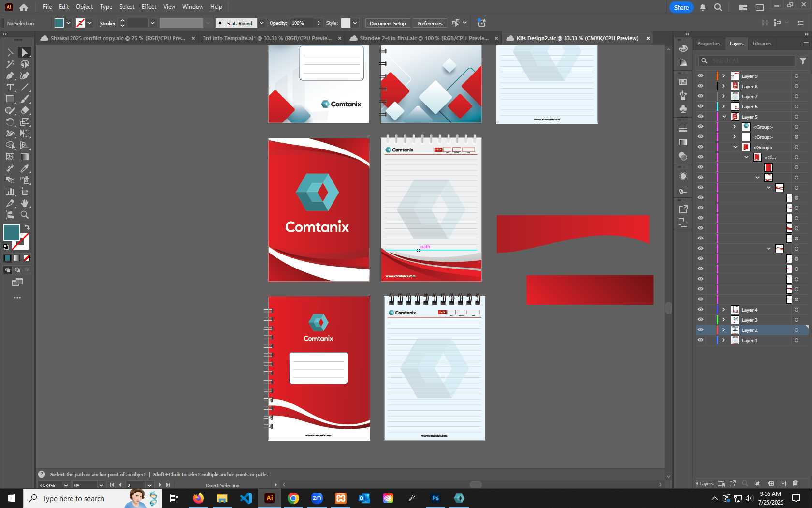This screenshot has width=812, height=508.
Task: Select the Paintbrush tool
Action: coord(25,99)
